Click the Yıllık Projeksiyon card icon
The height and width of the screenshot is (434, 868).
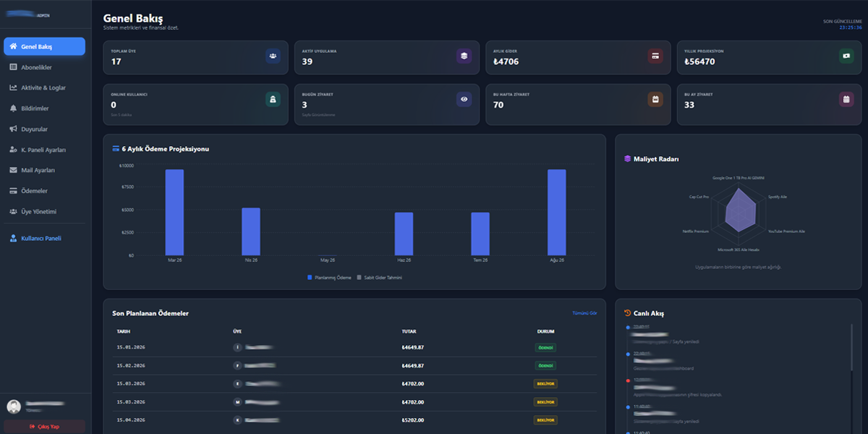[x=846, y=55]
